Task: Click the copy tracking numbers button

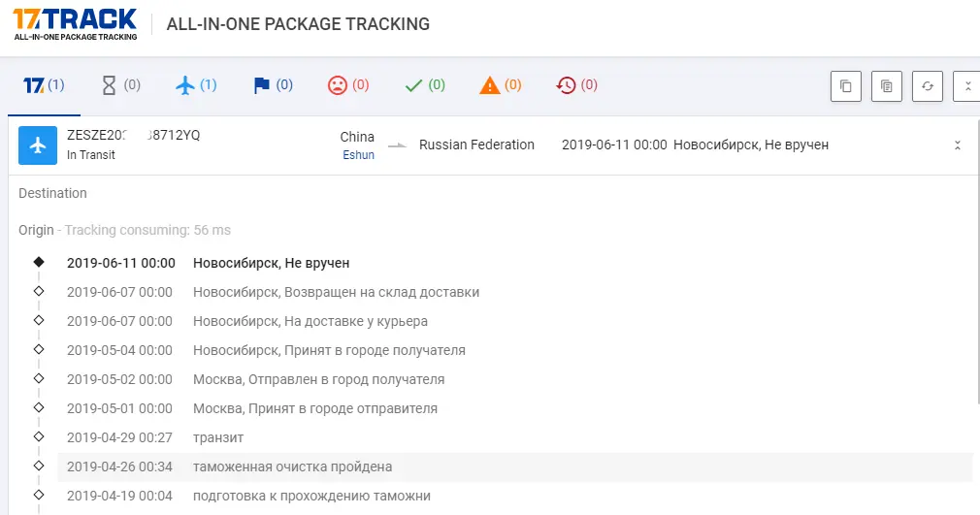Action: 846,86
